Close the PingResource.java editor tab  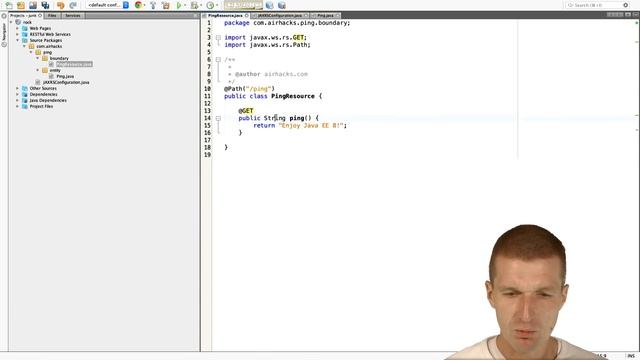tap(247, 16)
